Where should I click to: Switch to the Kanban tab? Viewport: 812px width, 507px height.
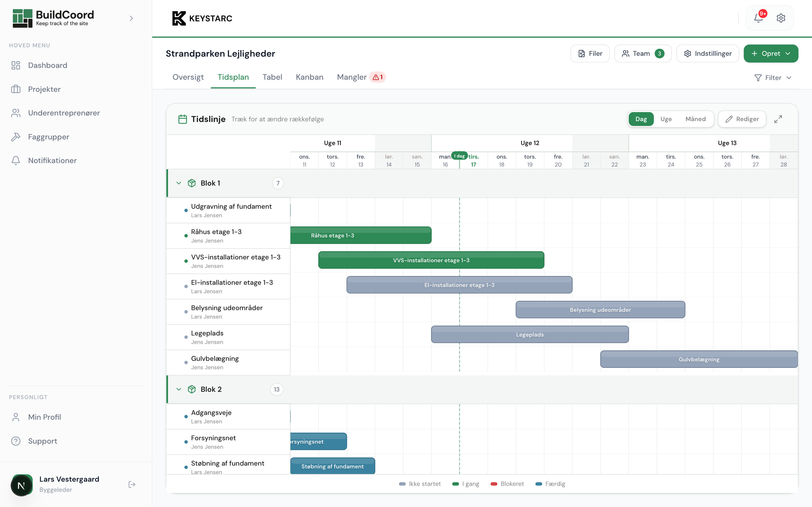[309, 77]
